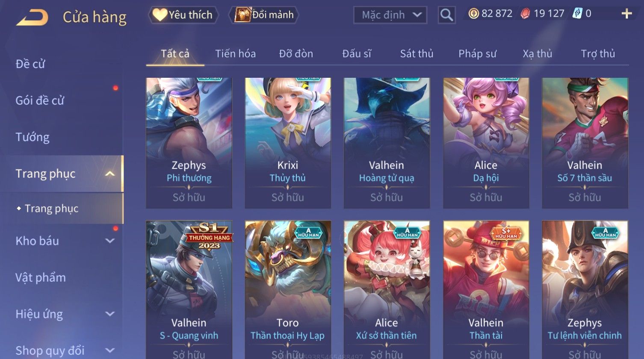644x359 pixels.
Task: Go back using the golden arrow icon
Action: [x=32, y=18]
